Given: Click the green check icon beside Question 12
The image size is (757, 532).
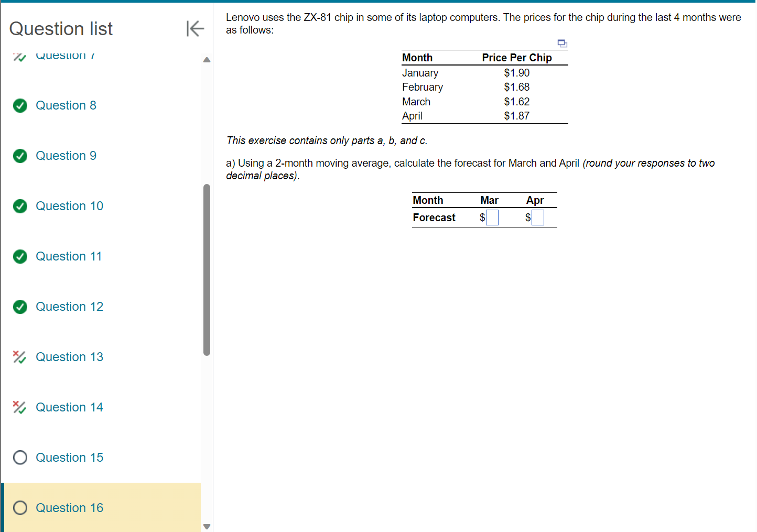Looking at the screenshot, I should pyautogui.click(x=19, y=307).
